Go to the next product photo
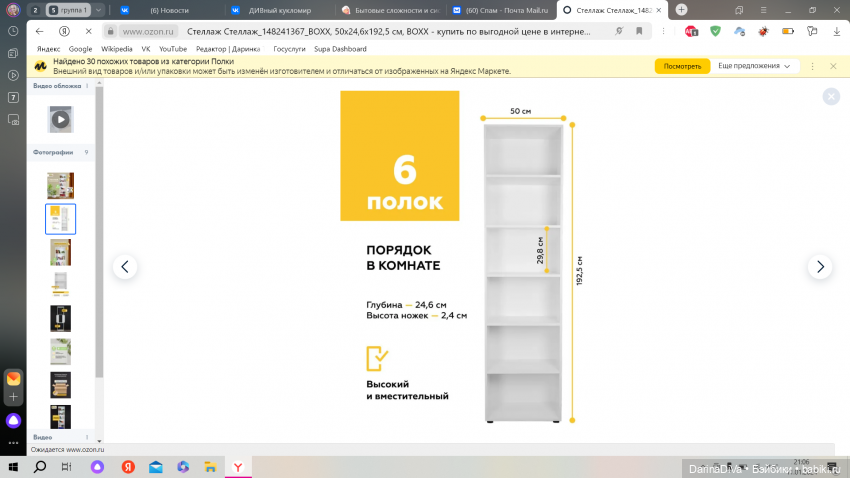This screenshot has width=850, height=478. pos(819,267)
